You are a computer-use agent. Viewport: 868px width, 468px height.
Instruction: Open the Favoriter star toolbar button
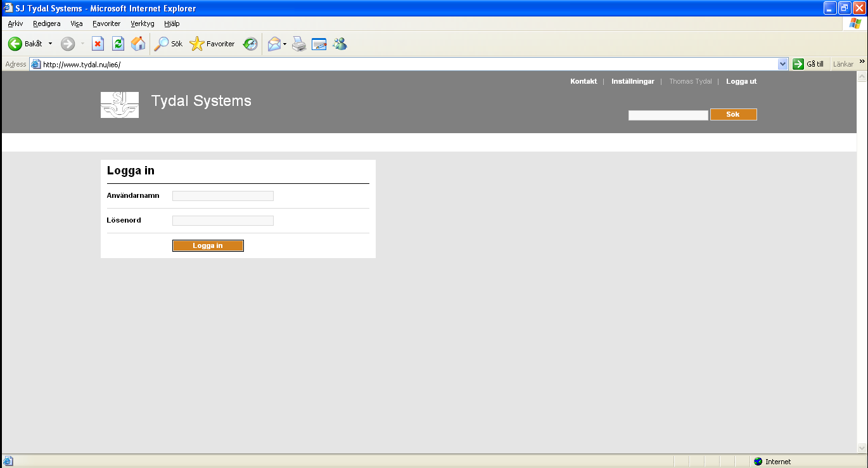click(x=212, y=44)
